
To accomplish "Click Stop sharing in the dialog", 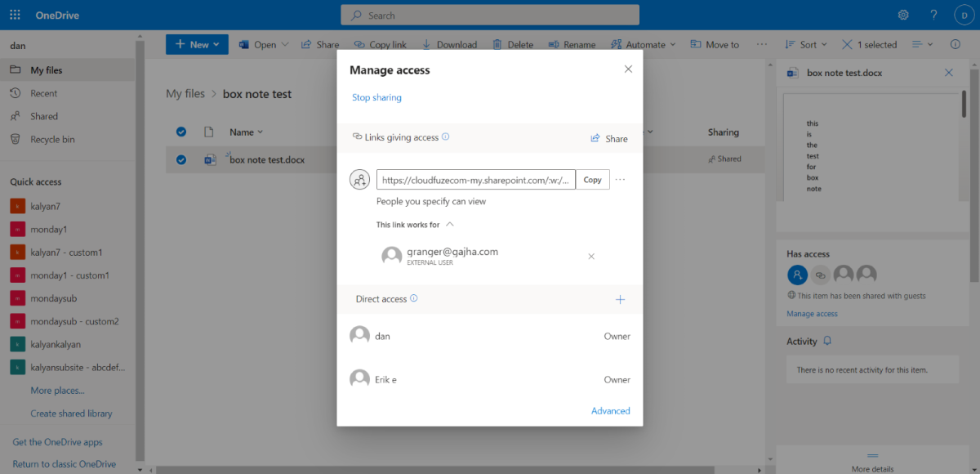I will tap(376, 97).
